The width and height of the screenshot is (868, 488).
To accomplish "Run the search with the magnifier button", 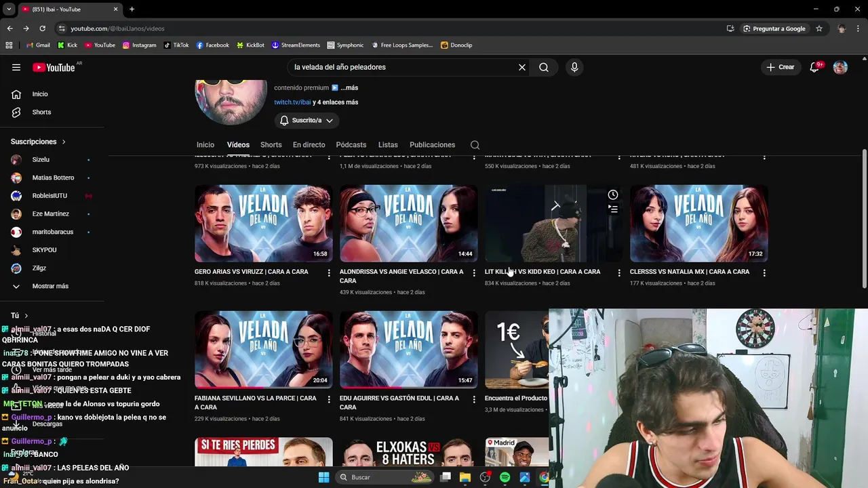I will [x=544, y=67].
